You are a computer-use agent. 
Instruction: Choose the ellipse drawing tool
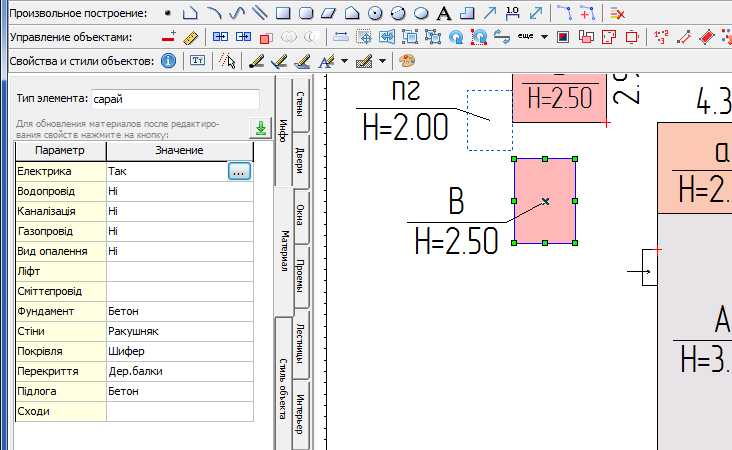[x=421, y=13]
